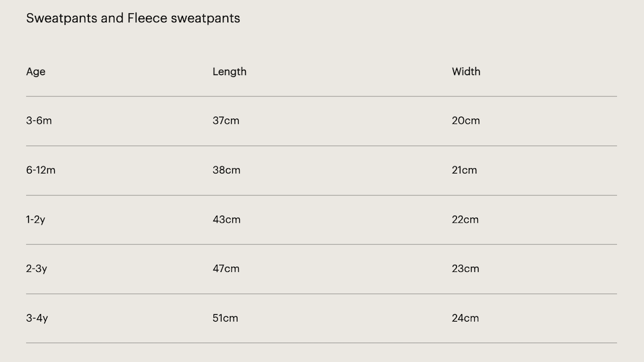Select the 2-3y age row

tap(37, 269)
